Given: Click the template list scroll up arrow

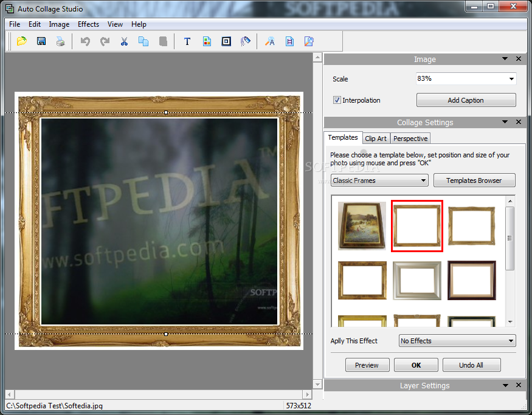Looking at the screenshot, I should click(x=510, y=201).
